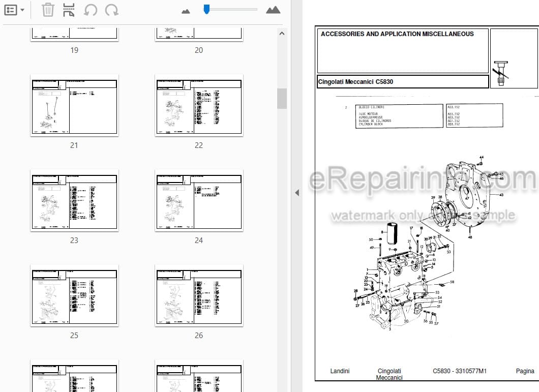Enlarge thumbnails with large mountain icon
This screenshot has width=539, height=392.
coord(273,10)
